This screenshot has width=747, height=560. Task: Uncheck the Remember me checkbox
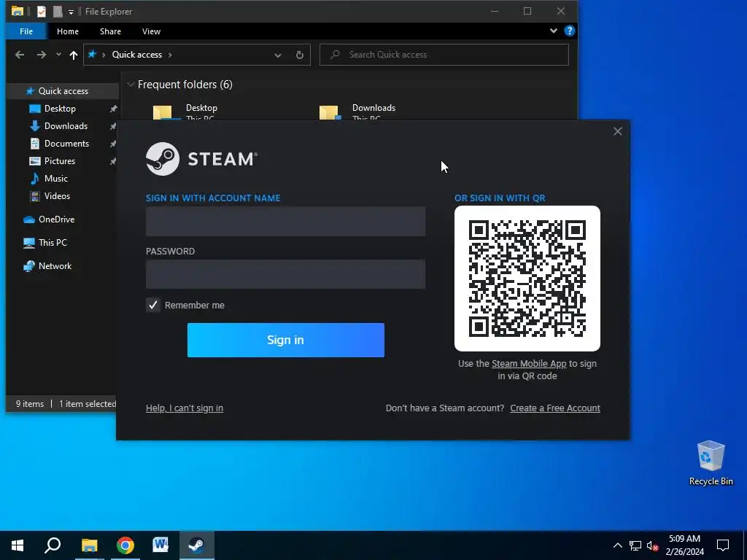tap(153, 306)
